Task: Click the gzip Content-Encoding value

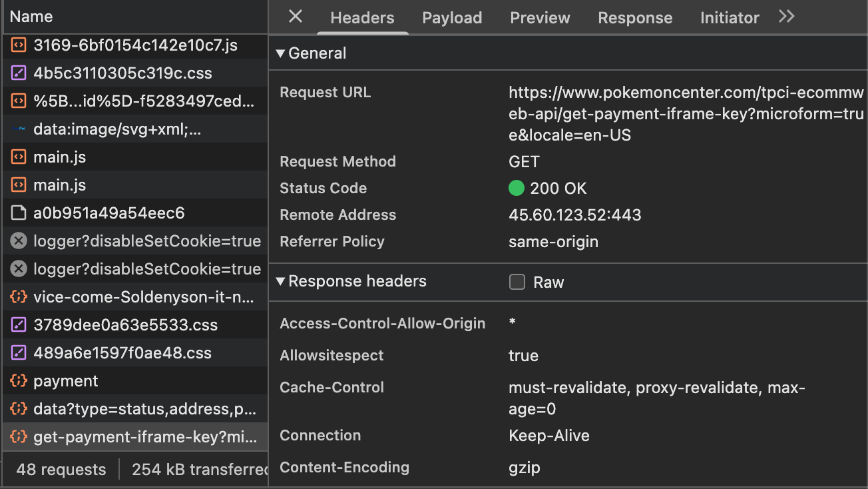Action: (x=525, y=468)
